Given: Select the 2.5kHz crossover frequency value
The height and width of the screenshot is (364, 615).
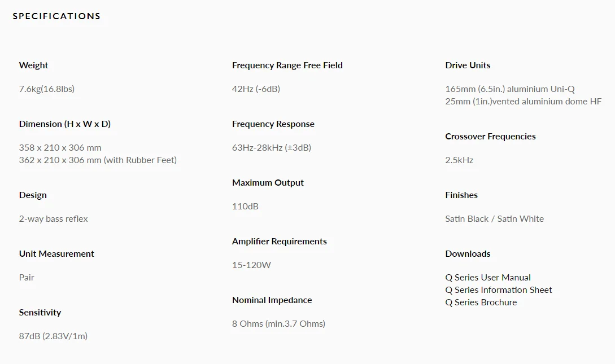Looking at the screenshot, I should pyautogui.click(x=459, y=160).
